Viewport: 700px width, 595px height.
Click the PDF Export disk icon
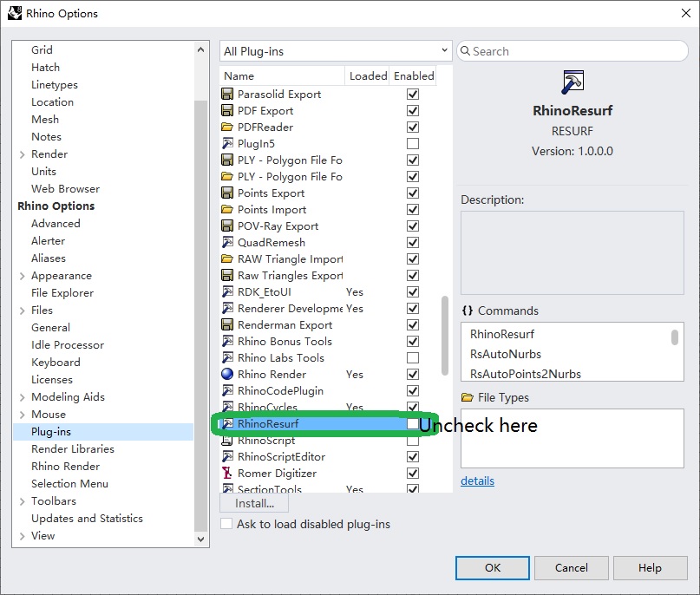[x=227, y=111]
